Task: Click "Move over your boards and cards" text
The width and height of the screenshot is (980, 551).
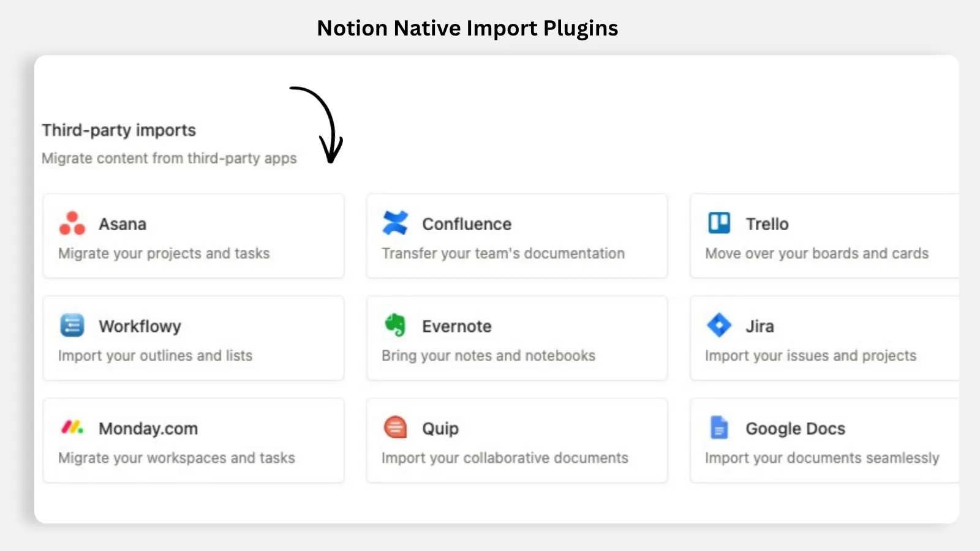Action: click(x=817, y=253)
